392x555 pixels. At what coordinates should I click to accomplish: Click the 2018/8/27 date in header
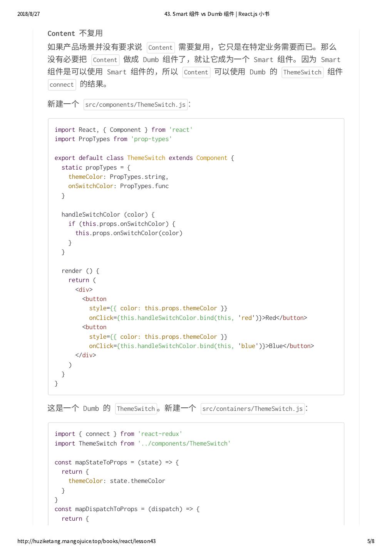tap(28, 14)
